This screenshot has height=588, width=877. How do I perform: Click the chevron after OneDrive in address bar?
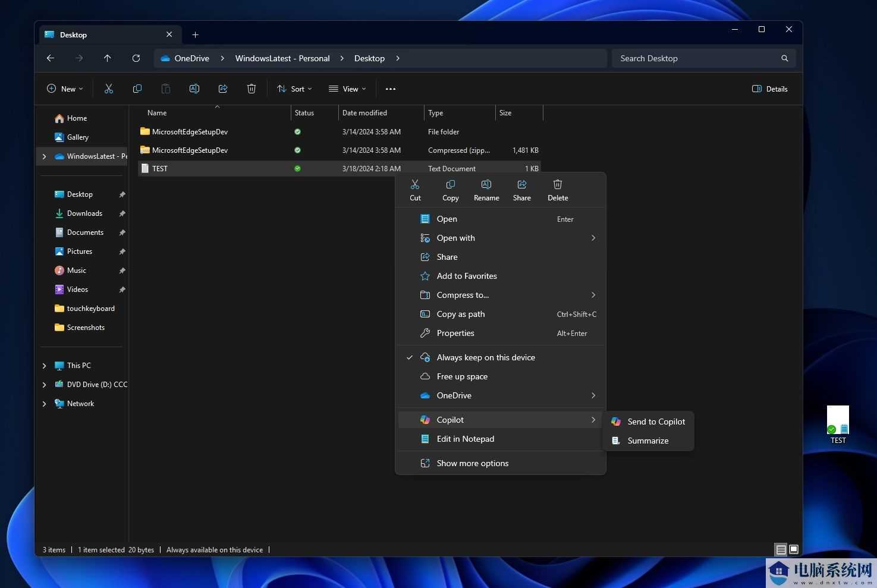[x=222, y=58]
